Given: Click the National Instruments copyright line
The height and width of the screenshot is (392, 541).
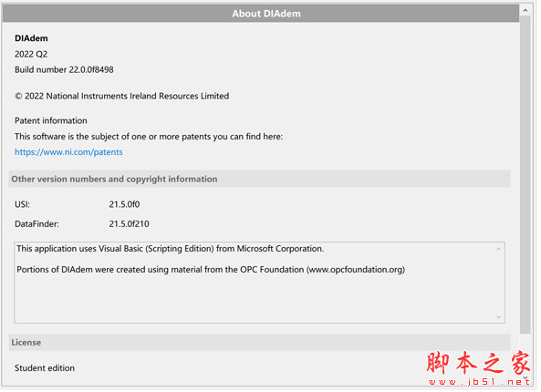Looking at the screenshot, I should click(x=122, y=97).
